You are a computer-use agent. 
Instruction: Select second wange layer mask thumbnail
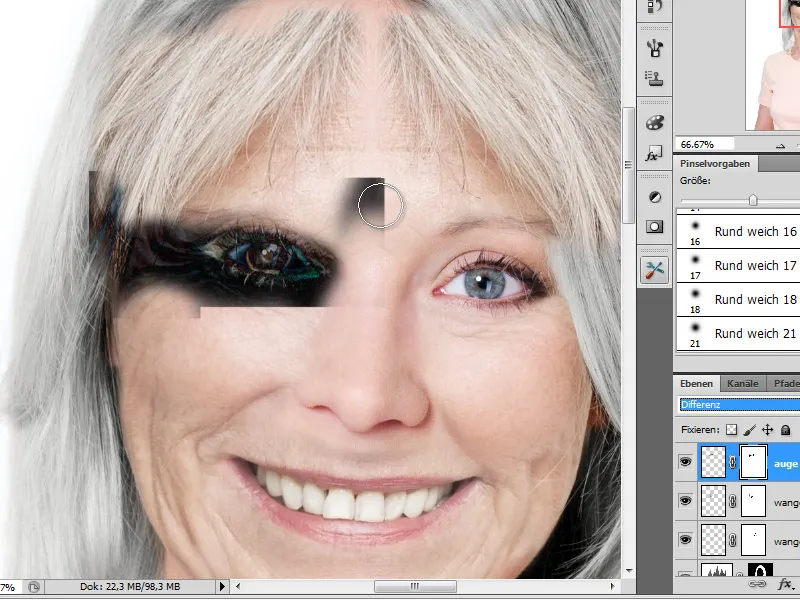753,540
